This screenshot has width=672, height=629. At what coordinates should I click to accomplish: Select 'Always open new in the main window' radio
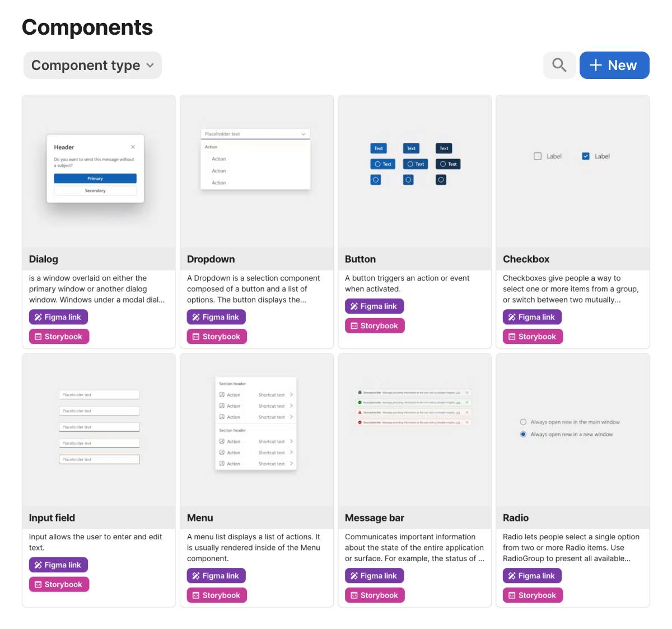point(523,422)
